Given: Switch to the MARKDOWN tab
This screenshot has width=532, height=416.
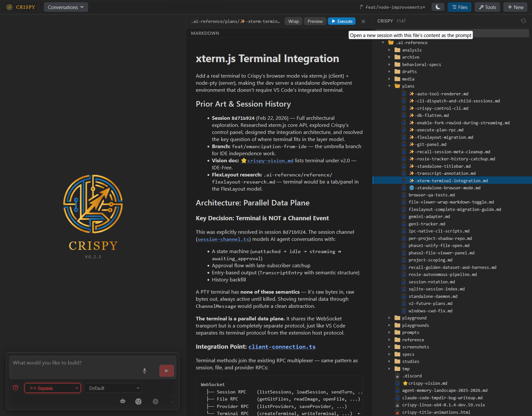Looking at the screenshot, I should pos(205,33).
